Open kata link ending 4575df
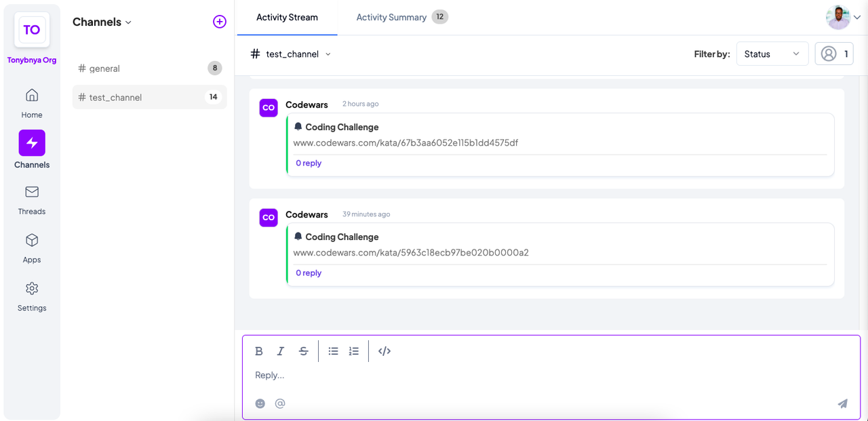Screen dimensions: 868x421 pyautogui.click(x=406, y=143)
